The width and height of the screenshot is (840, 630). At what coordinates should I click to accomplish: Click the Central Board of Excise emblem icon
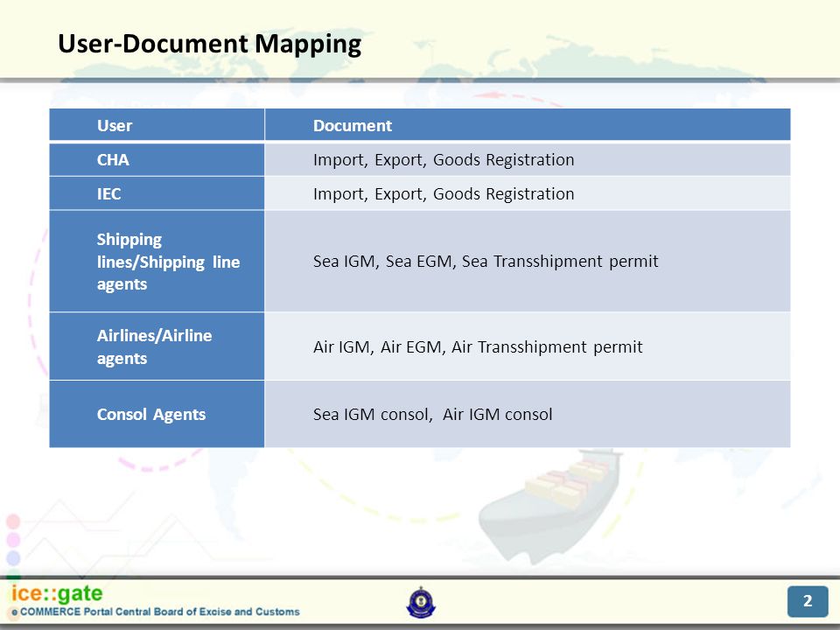[421, 602]
